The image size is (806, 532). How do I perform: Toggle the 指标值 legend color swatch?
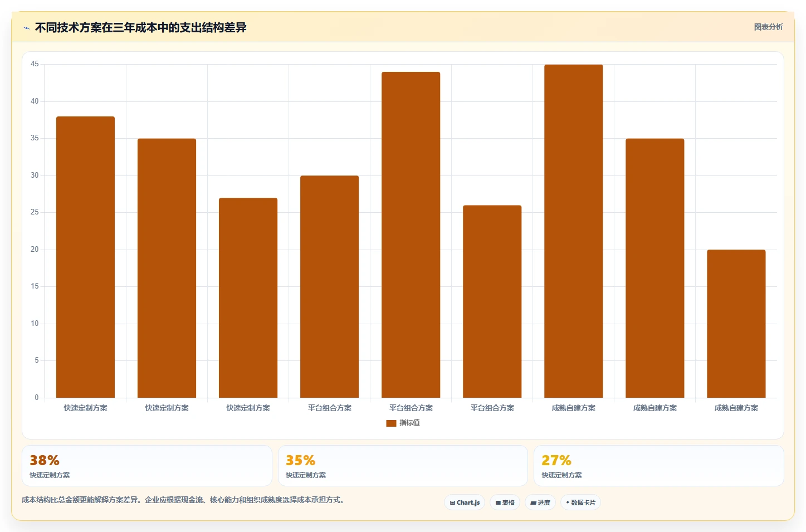tap(391, 423)
